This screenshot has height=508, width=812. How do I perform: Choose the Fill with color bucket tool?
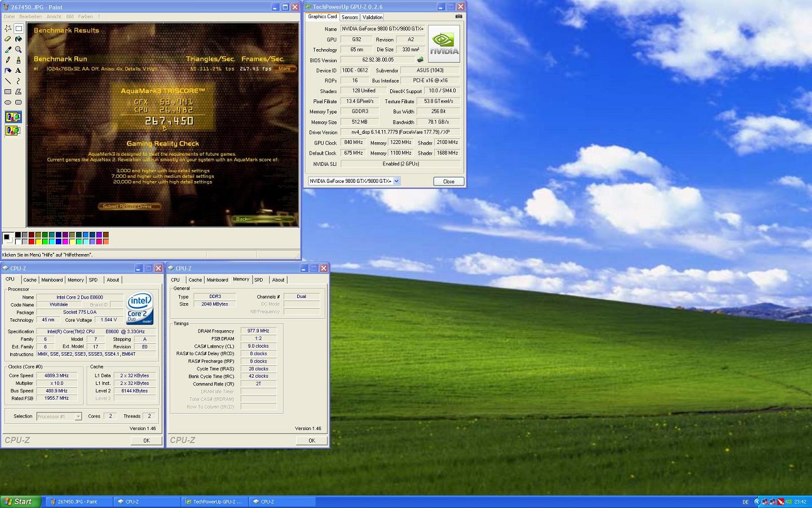click(x=19, y=39)
